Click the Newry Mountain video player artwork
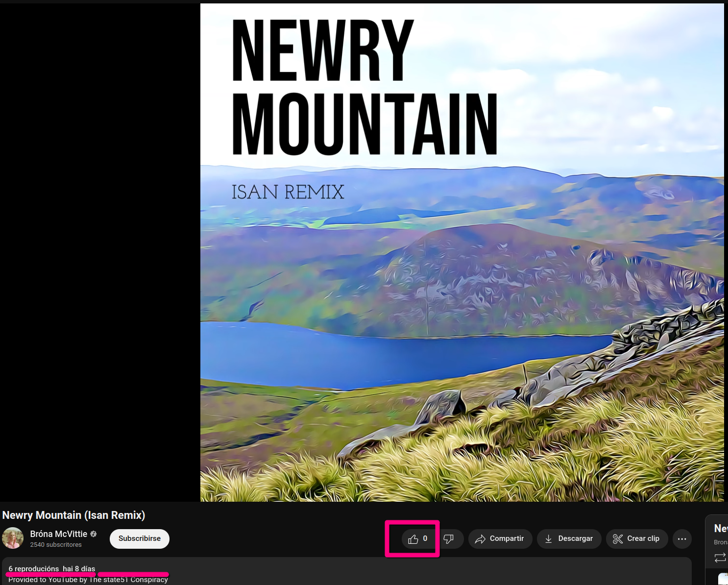The height and width of the screenshot is (585, 728). (462, 252)
